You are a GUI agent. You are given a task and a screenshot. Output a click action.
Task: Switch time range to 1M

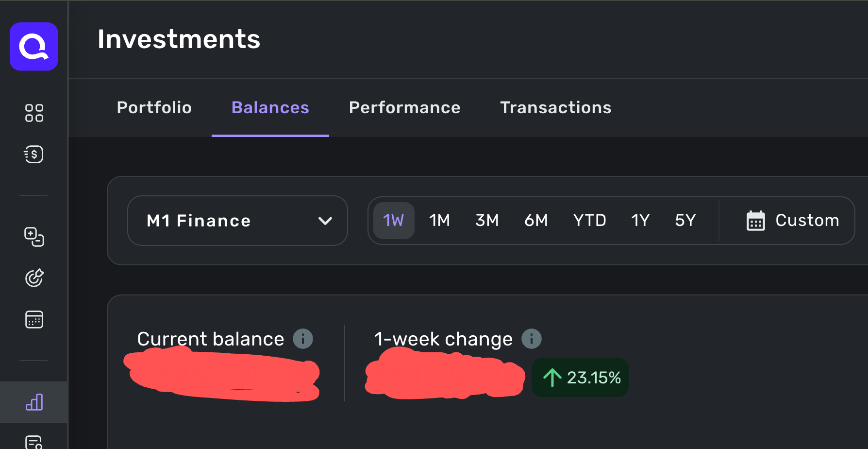[439, 221]
